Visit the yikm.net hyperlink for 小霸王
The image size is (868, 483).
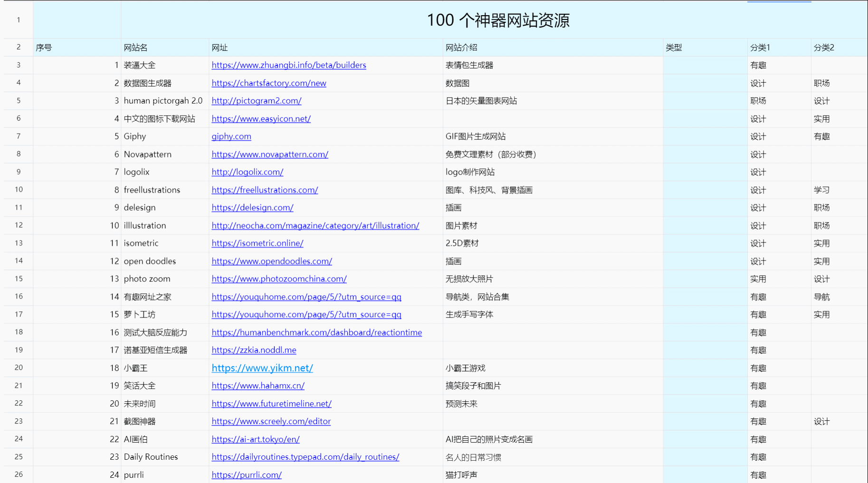pyautogui.click(x=262, y=368)
